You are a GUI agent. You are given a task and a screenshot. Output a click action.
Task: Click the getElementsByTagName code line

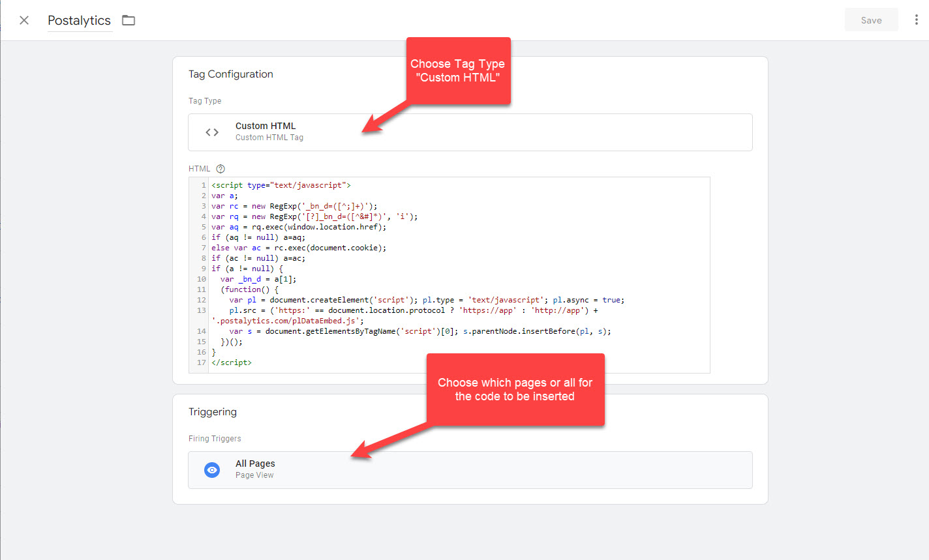tap(420, 331)
